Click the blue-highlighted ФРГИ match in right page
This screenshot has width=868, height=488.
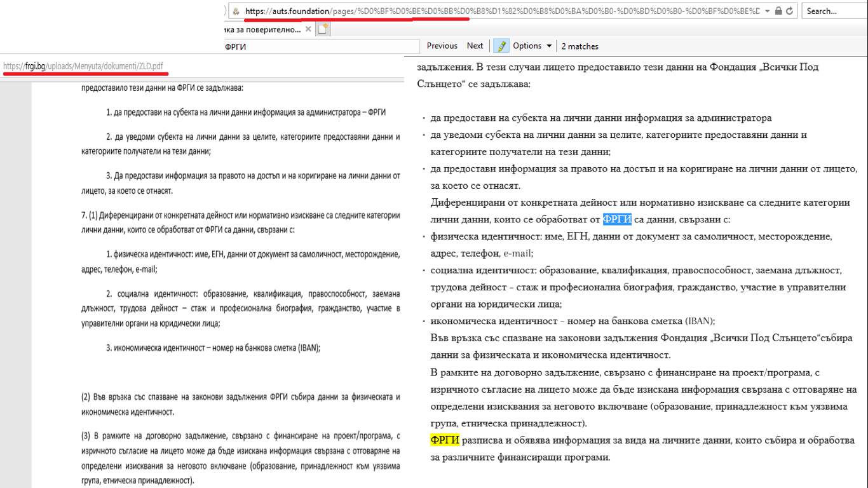tap(617, 219)
